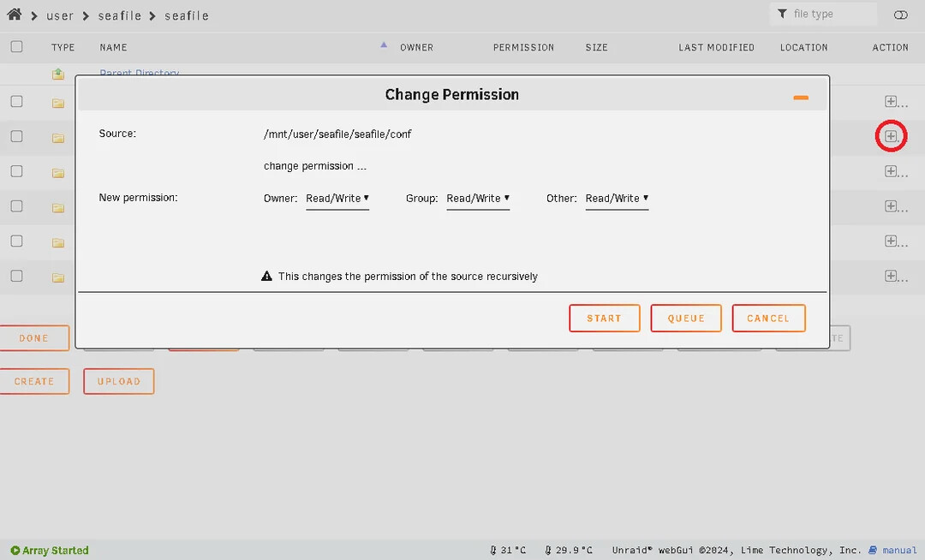Open the manual link in the footer
The height and width of the screenshot is (560, 925).
899,550
